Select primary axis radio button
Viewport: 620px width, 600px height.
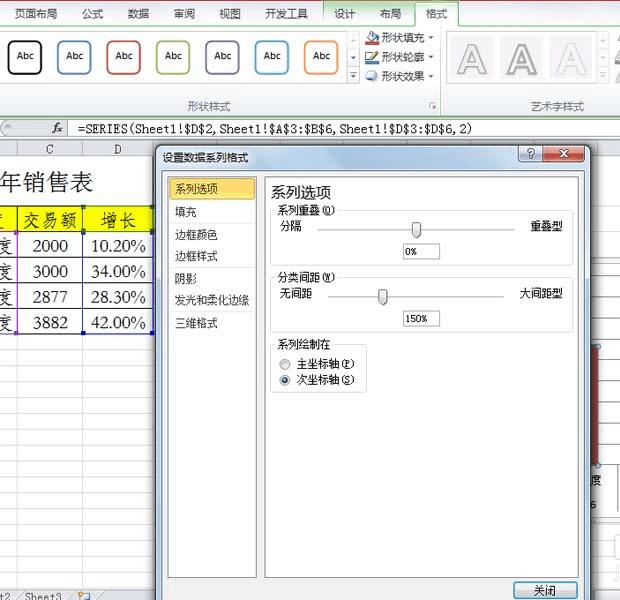click(x=285, y=364)
